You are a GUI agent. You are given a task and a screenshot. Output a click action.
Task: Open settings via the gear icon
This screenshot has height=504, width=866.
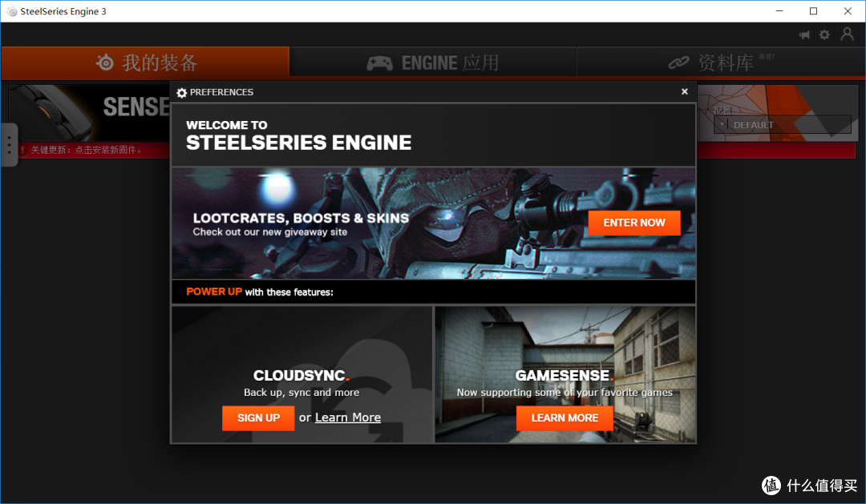click(824, 34)
